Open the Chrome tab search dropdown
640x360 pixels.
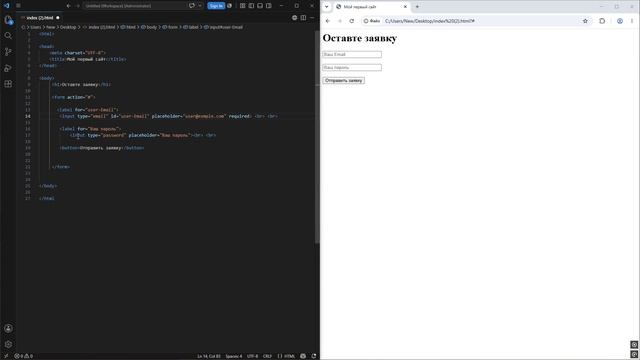pos(327,7)
